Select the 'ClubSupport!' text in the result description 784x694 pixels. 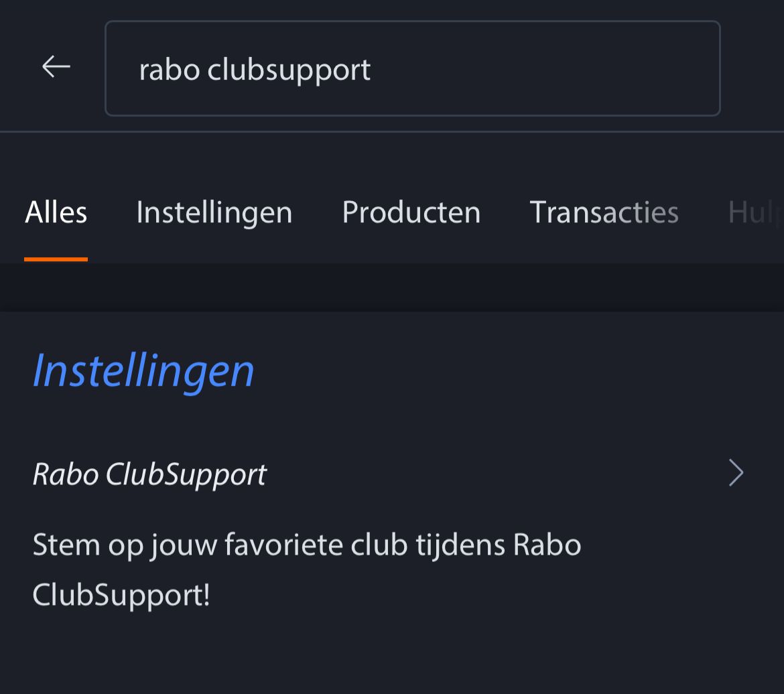tap(121, 595)
